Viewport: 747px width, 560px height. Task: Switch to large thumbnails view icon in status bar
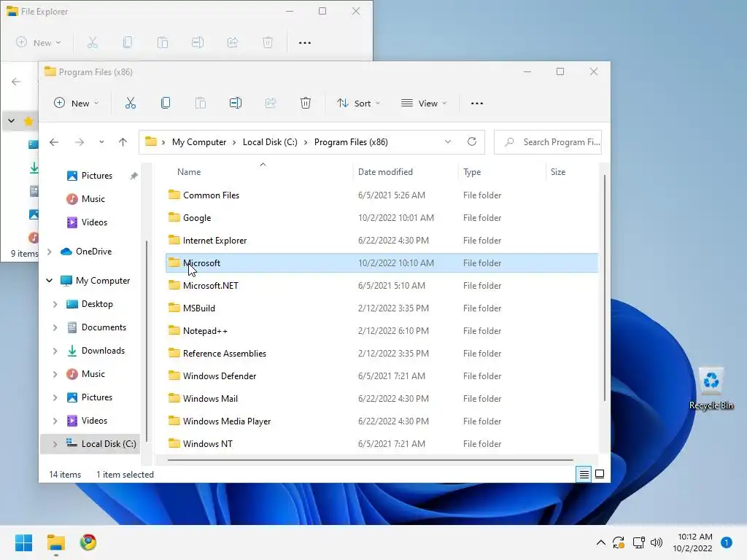click(x=600, y=474)
